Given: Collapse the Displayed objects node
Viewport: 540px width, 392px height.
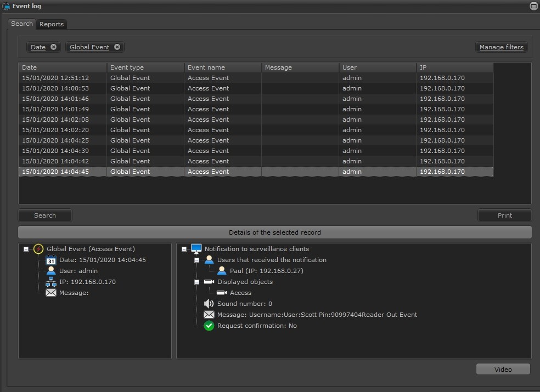Looking at the screenshot, I should point(197,282).
